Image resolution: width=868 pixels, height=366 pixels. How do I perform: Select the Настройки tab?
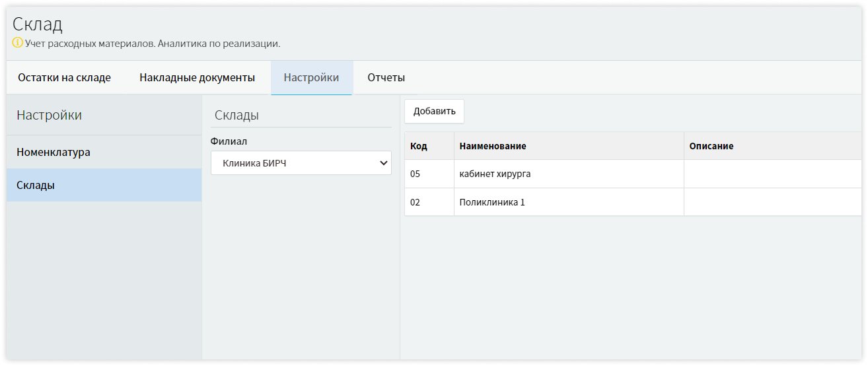[311, 78]
